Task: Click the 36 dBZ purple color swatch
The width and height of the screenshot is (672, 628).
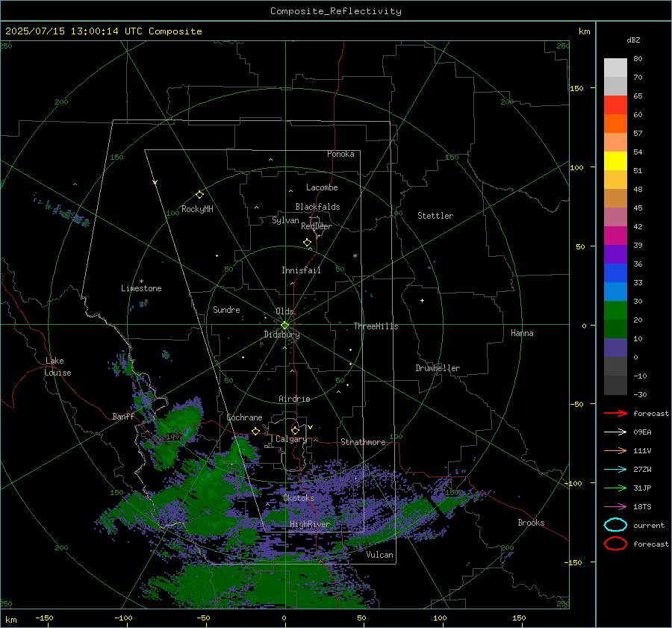Action: 615,254
